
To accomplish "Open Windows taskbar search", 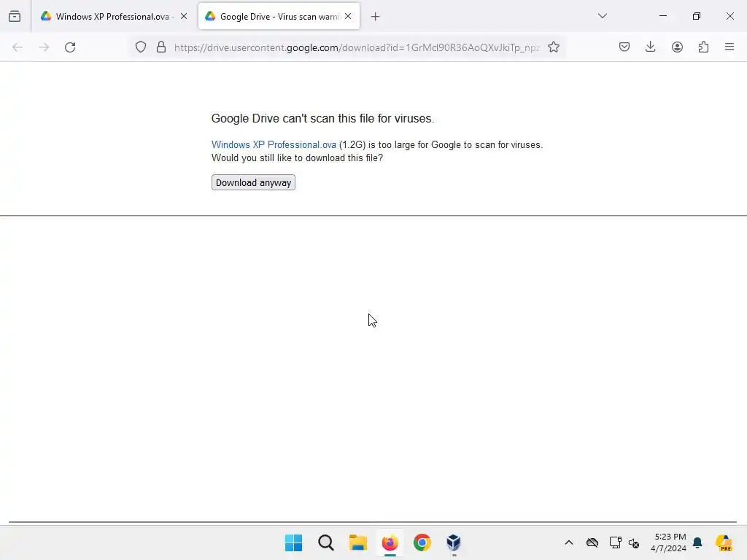I will point(326,542).
